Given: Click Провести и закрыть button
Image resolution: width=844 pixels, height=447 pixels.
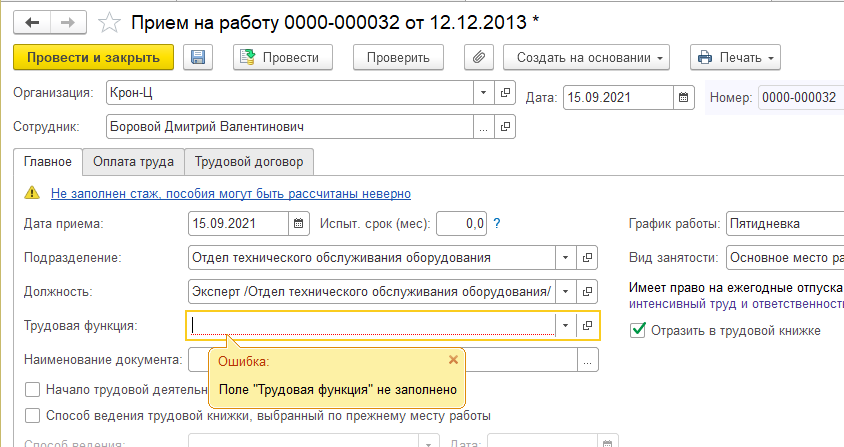Looking at the screenshot, I should 94,57.
